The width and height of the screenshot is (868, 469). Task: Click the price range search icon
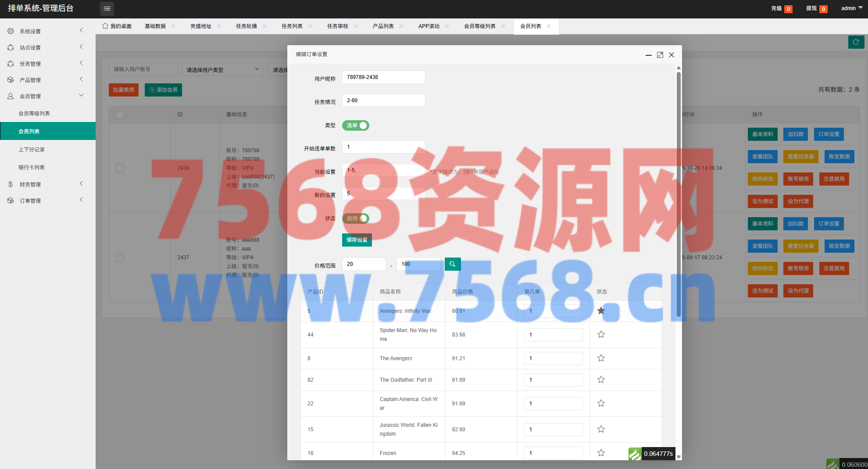[452, 264]
